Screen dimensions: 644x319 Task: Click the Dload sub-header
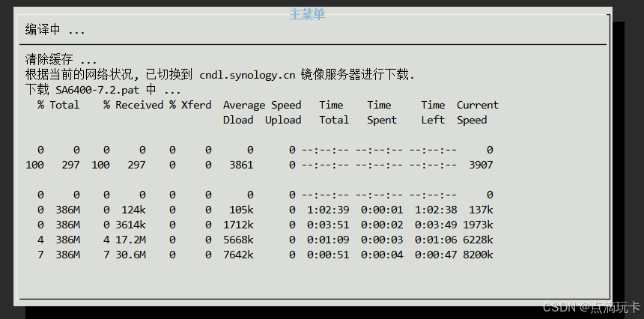238,120
